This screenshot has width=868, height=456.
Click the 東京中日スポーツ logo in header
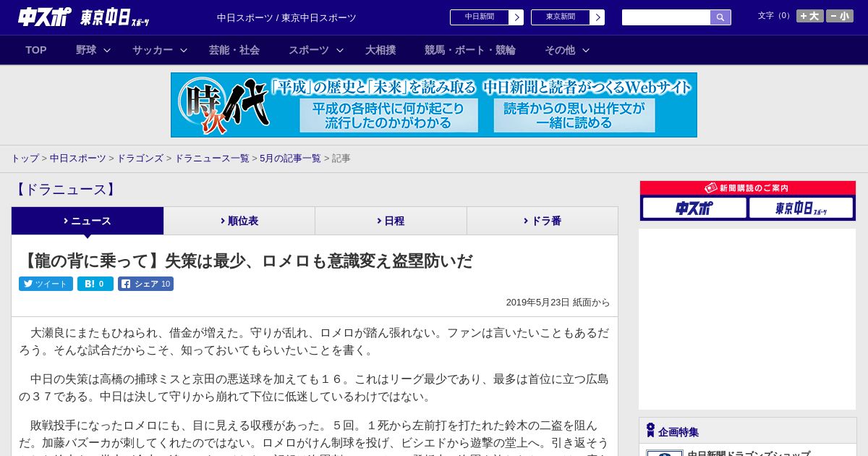(115, 17)
